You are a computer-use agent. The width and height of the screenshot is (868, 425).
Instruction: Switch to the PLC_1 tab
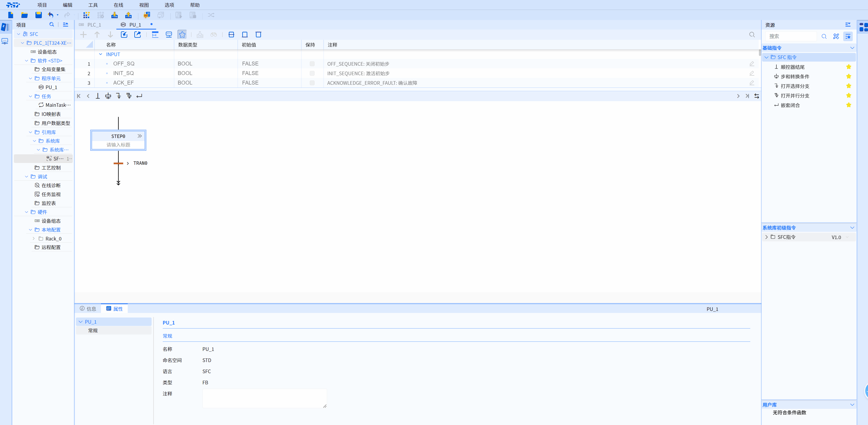(x=94, y=25)
